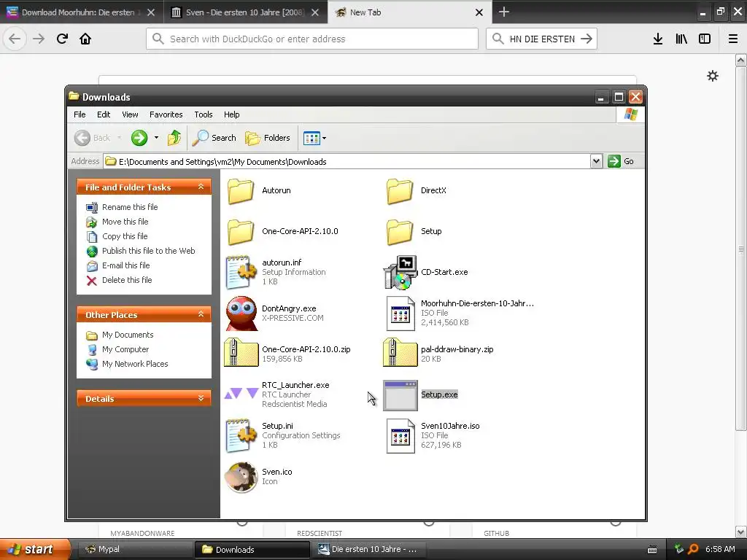Select the Setup.ini configuration file icon
Image resolution: width=747 pixels, height=560 pixels.
241,435
